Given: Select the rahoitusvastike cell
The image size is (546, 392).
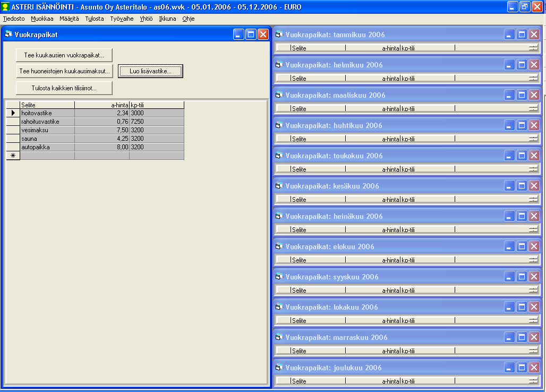Looking at the screenshot, I should tap(47, 122).
